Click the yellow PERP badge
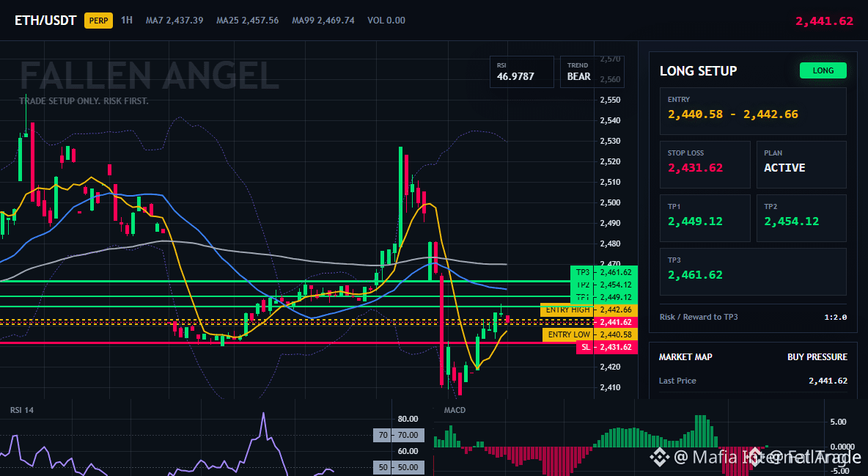The height and width of the screenshot is (476, 868). pos(98,21)
